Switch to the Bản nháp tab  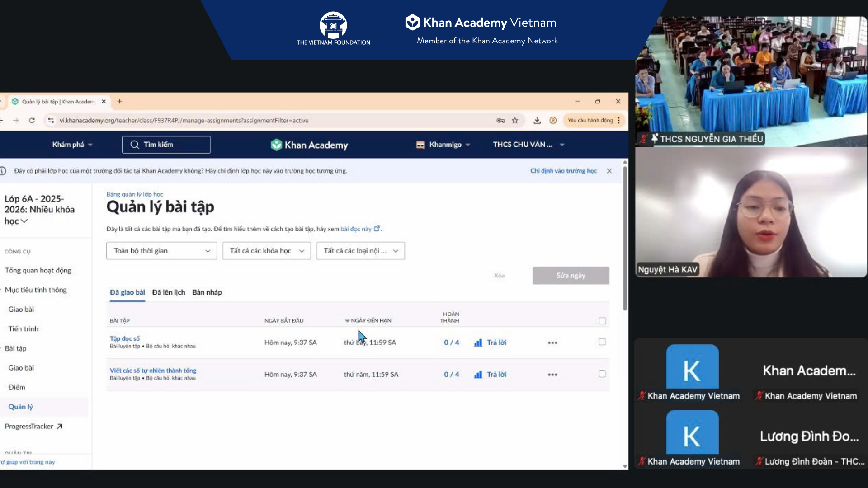pyautogui.click(x=207, y=292)
